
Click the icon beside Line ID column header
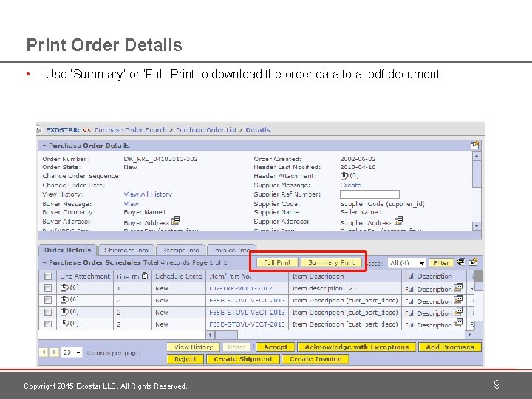pos(145,276)
